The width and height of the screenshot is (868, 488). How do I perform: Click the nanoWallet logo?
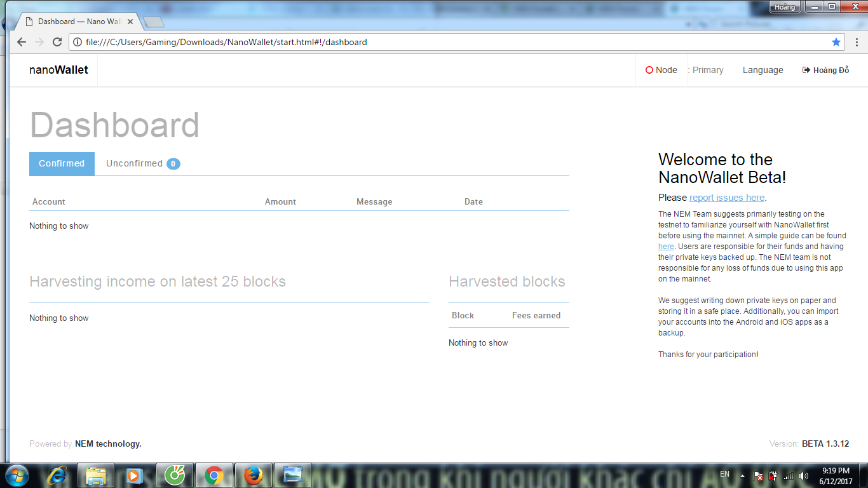coord(58,70)
